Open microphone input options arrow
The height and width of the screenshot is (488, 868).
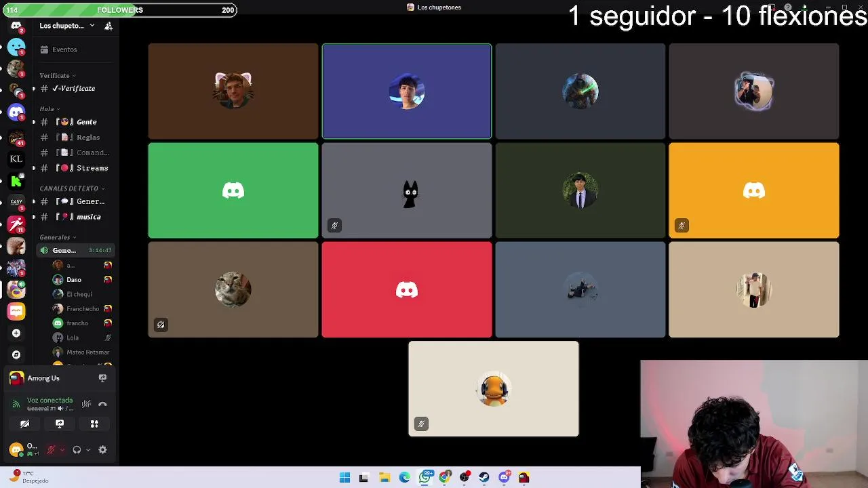62,449
